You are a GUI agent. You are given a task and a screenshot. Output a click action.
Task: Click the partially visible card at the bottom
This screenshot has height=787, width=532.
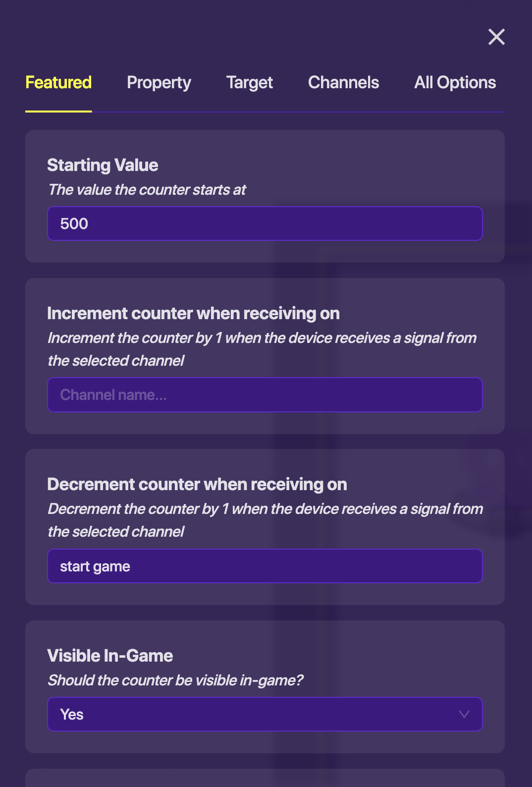coord(265,778)
